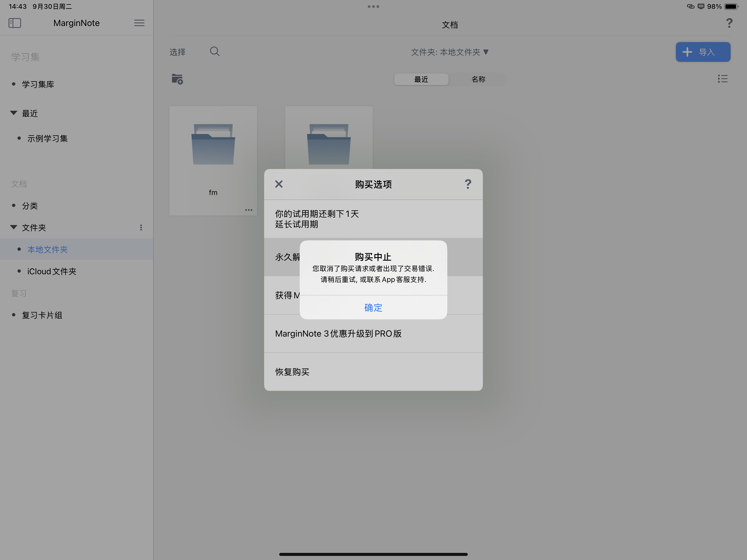The width and height of the screenshot is (747, 560).
Task: Click the 导入 import button
Action: pos(703,52)
